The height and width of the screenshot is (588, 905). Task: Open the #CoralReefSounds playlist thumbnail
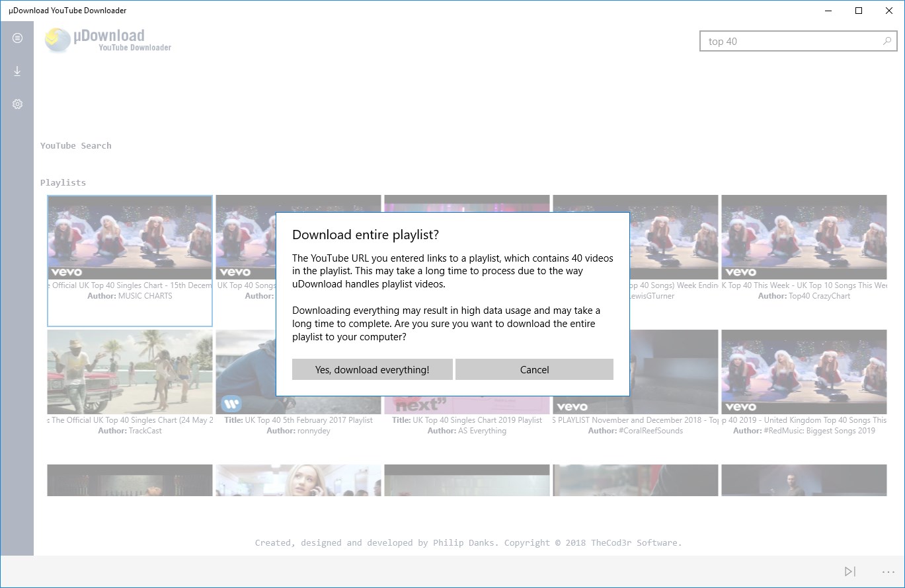pos(674,372)
